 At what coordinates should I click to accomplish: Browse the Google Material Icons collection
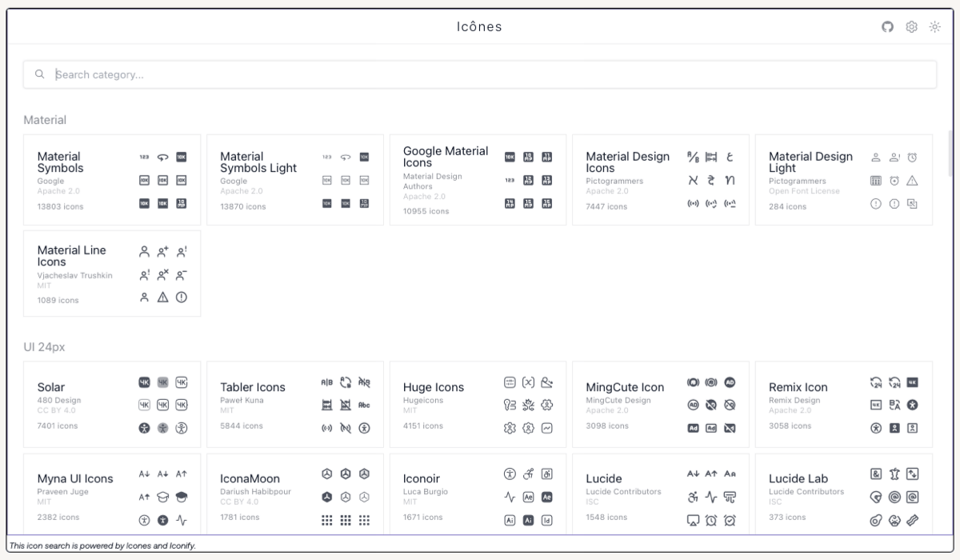tap(478, 180)
